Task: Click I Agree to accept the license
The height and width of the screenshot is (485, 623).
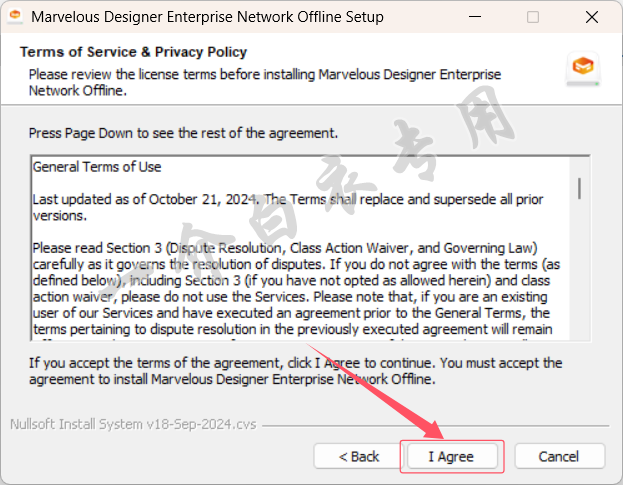Action: point(451,456)
